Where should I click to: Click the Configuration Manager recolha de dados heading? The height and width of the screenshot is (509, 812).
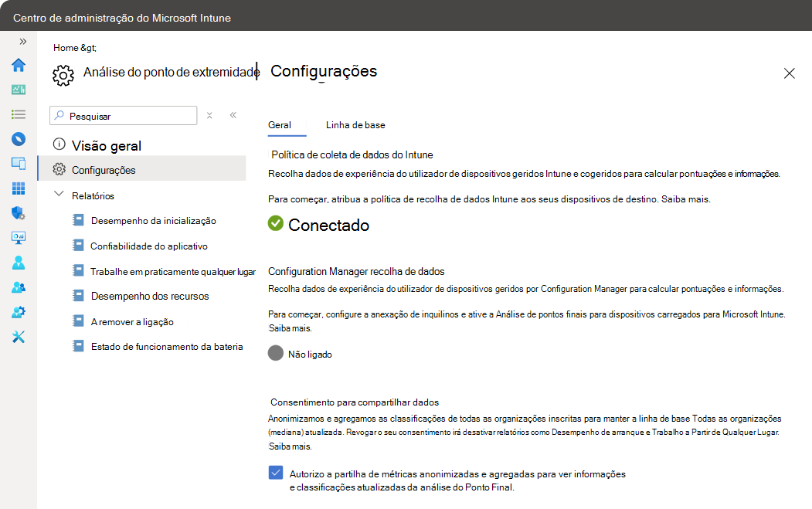point(355,271)
